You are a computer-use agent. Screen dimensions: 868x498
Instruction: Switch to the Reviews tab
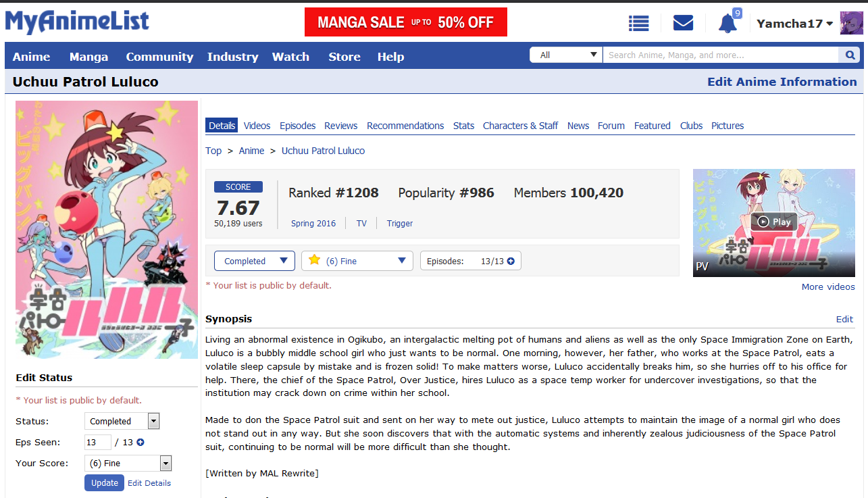point(340,126)
